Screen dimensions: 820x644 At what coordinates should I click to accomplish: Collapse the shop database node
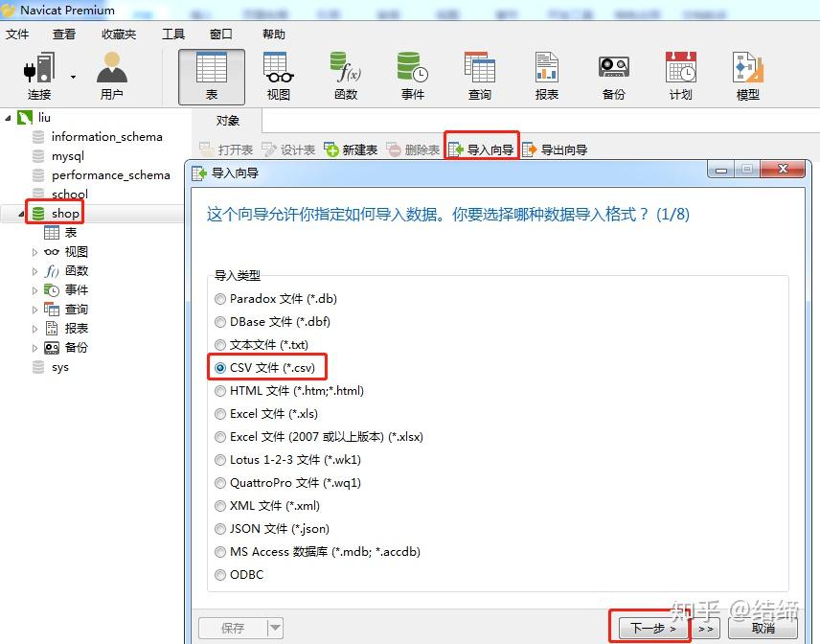click(x=21, y=214)
